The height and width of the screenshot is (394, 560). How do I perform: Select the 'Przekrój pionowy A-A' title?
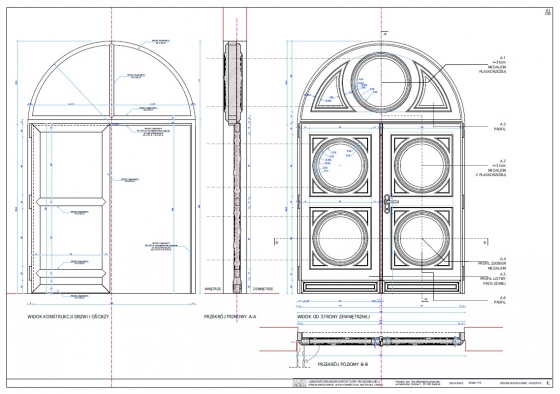click(230, 316)
